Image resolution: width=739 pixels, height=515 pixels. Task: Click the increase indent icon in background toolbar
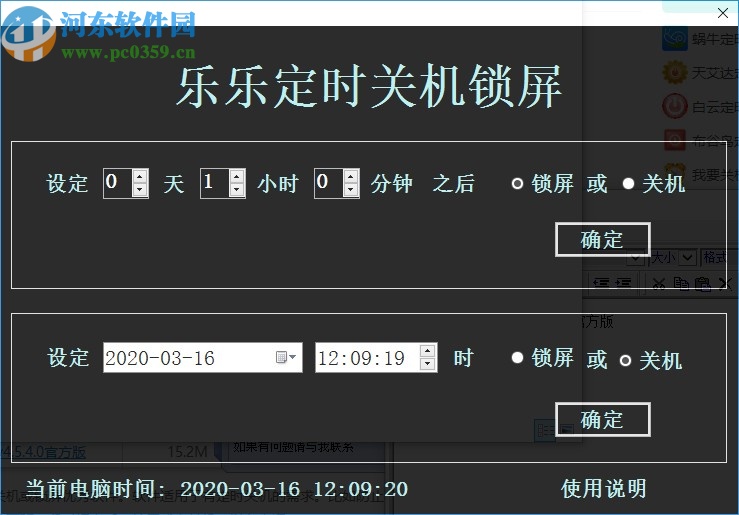tap(623, 283)
